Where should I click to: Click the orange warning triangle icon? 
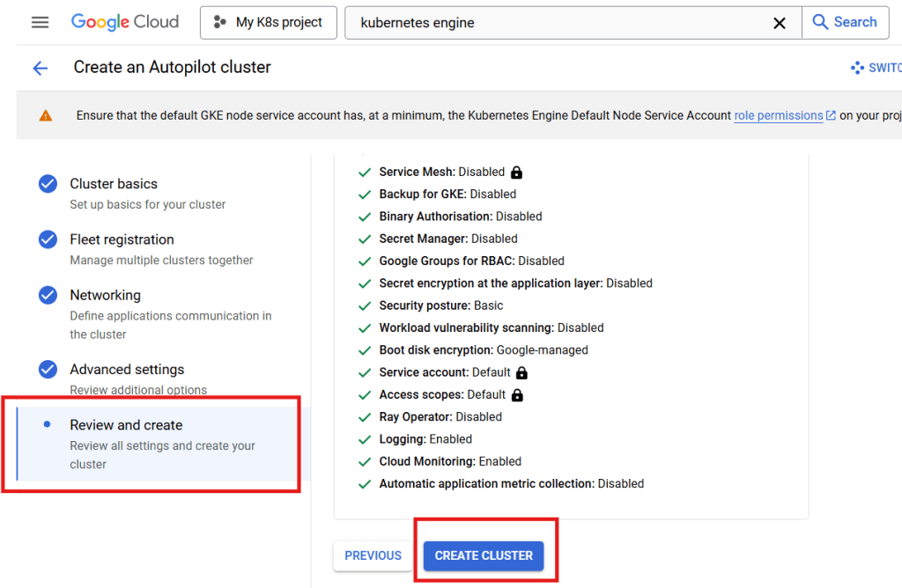tap(46, 115)
